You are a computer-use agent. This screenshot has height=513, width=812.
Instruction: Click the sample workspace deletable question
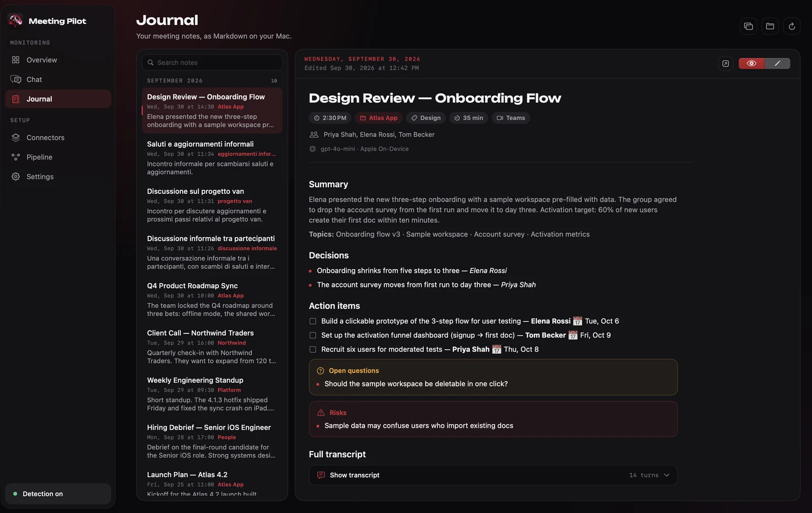416,384
